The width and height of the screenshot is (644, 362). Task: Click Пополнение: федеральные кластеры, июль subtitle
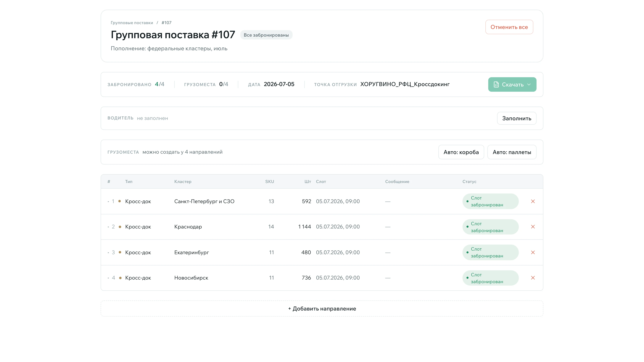[169, 48]
